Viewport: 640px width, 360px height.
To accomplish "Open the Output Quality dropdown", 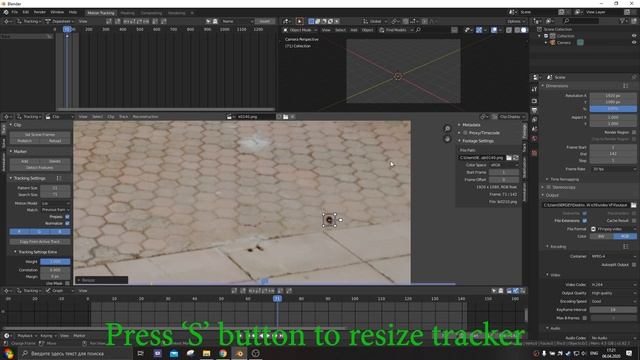I will 613,293.
